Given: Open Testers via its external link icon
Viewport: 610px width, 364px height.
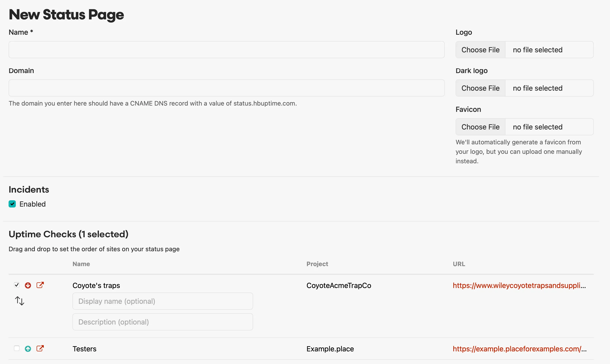Looking at the screenshot, I should coord(40,348).
